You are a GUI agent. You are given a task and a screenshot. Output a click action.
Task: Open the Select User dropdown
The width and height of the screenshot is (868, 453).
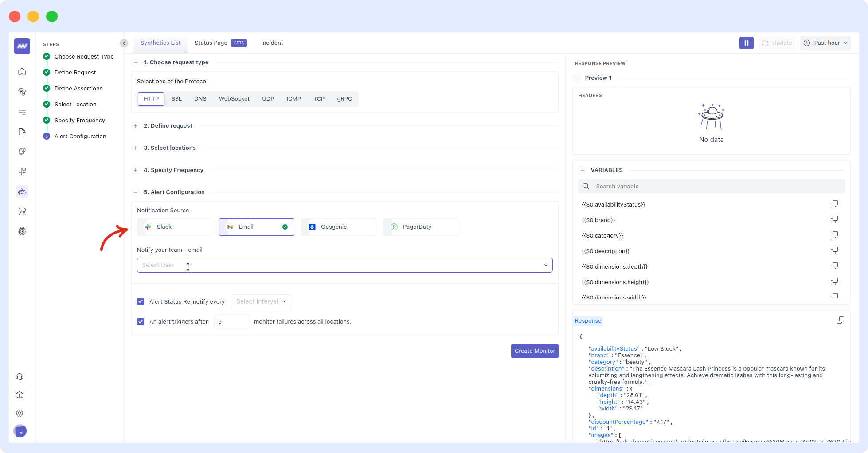tap(344, 265)
